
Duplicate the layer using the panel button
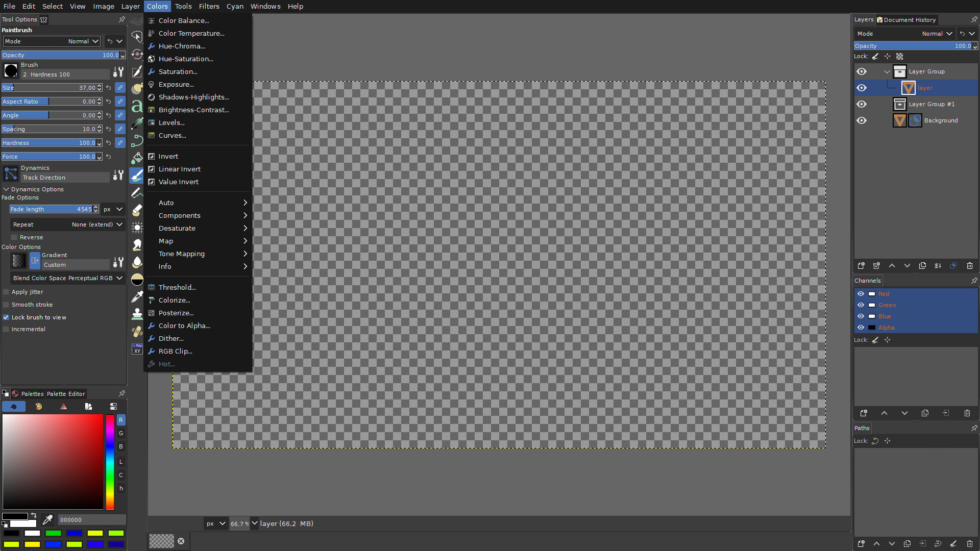point(922,266)
